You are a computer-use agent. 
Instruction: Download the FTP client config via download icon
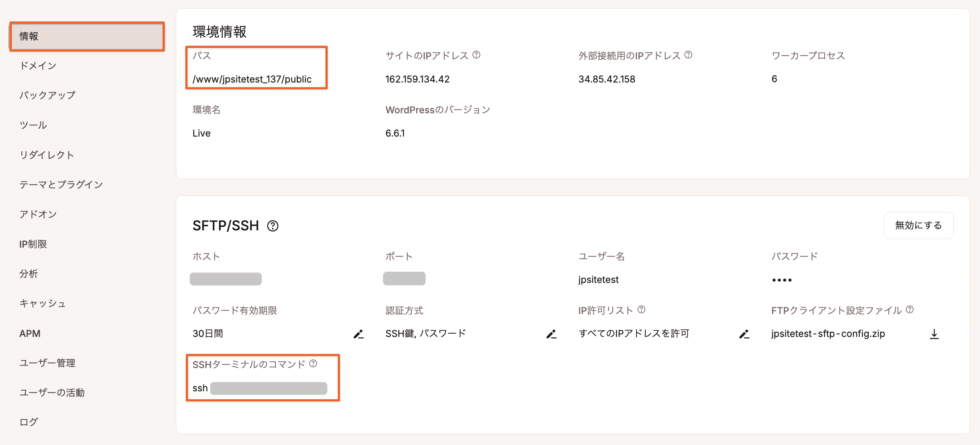click(935, 334)
